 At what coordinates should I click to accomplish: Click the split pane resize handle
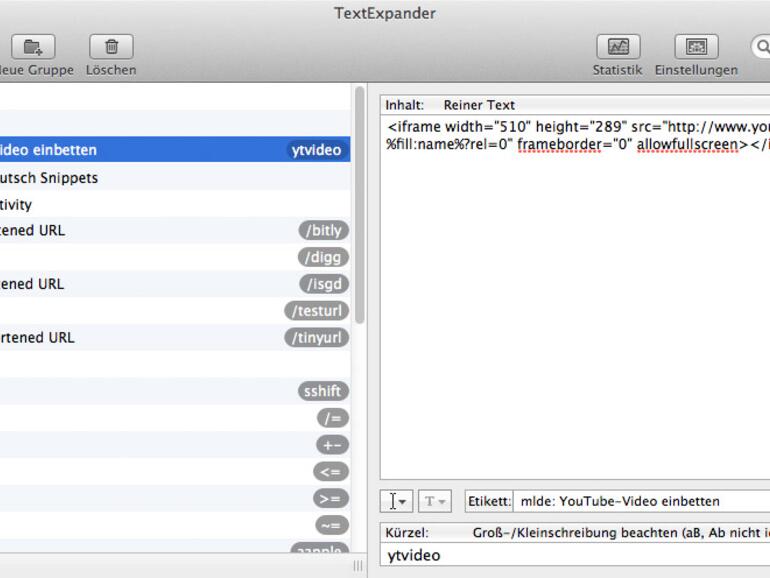coord(358,566)
